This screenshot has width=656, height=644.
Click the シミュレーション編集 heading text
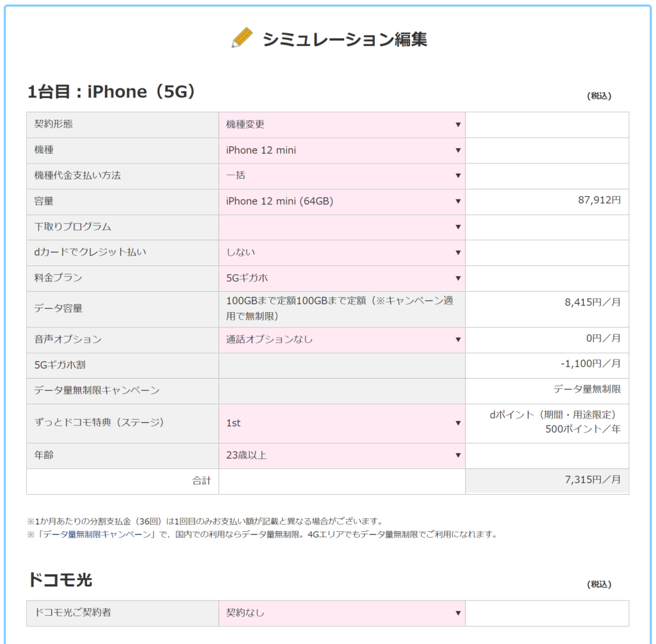[x=345, y=39]
